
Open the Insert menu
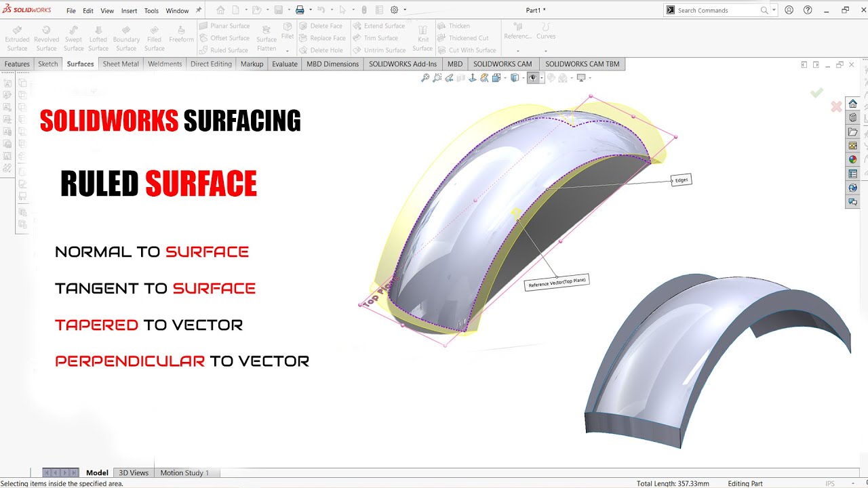[x=129, y=11]
